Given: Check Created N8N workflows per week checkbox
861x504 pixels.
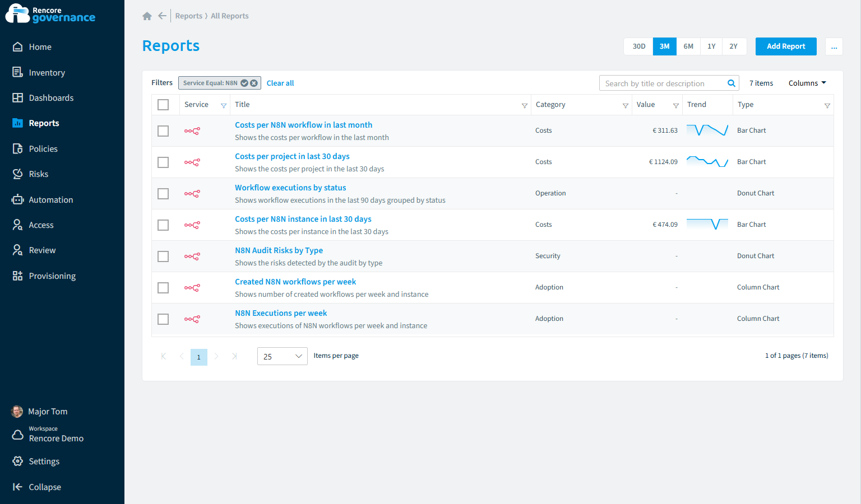Looking at the screenshot, I should (163, 288).
